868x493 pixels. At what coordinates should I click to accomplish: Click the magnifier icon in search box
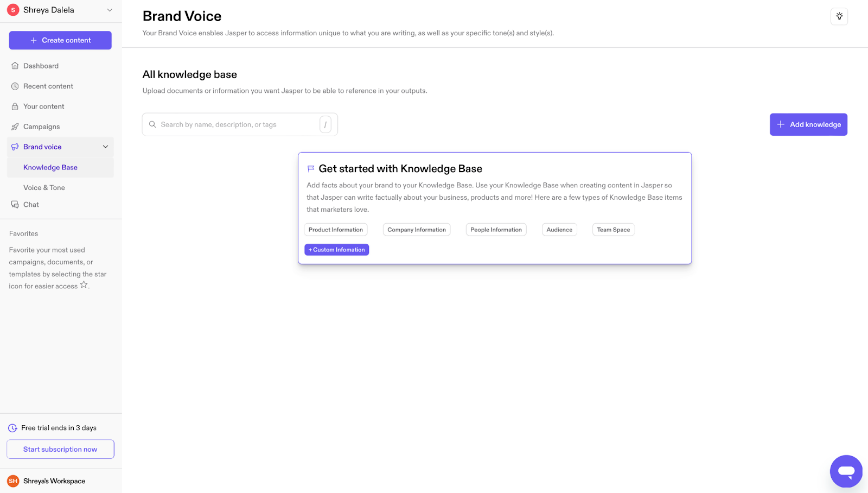[x=152, y=124]
